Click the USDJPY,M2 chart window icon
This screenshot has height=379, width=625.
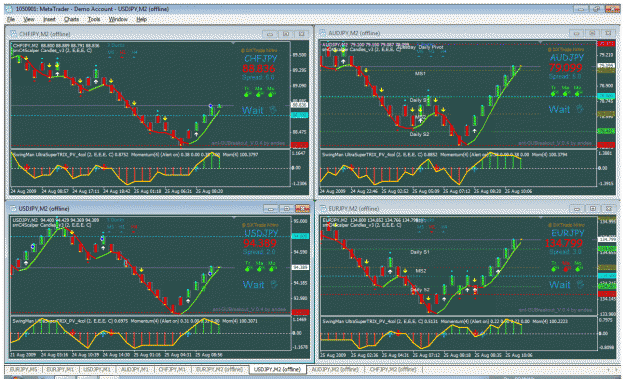[13, 208]
